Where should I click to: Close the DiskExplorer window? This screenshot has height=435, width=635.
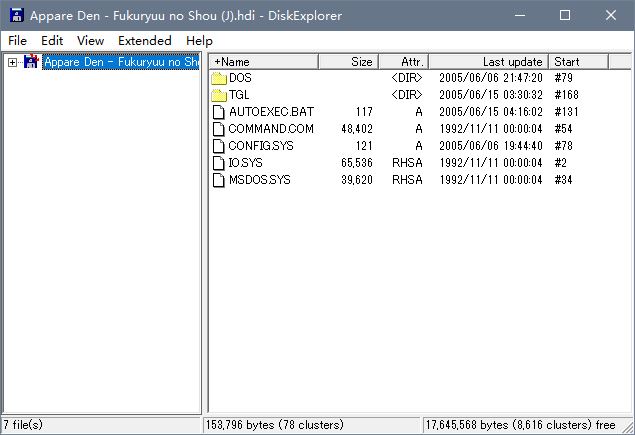point(611,15)
